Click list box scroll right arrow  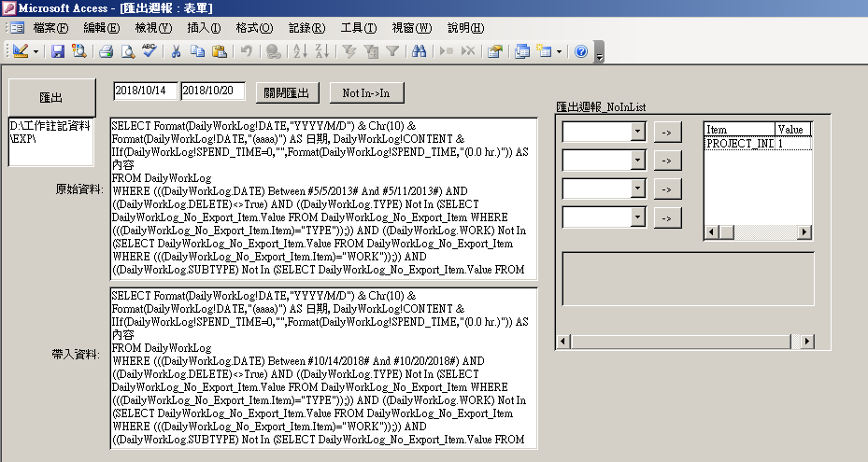[x=804, y=231]
